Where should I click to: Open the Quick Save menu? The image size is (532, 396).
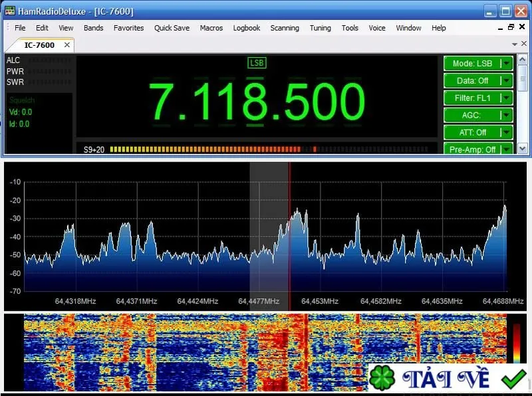click(172, 28)
